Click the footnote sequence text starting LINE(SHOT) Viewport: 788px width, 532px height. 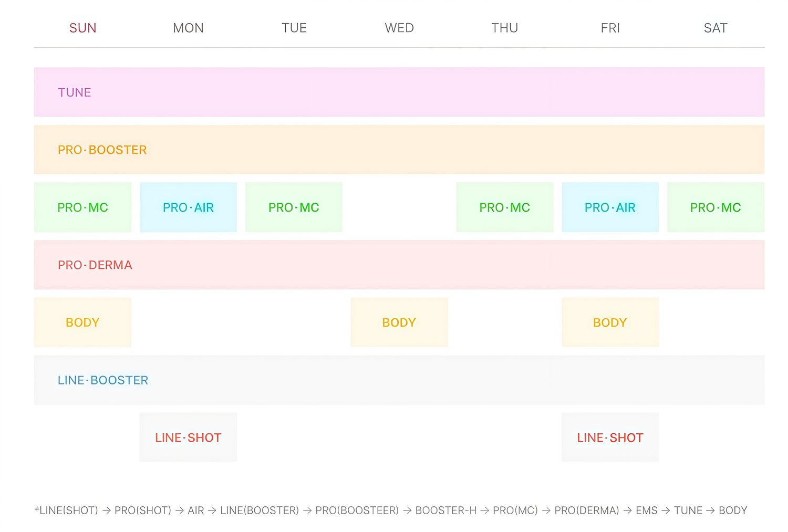(x=391, y=510)
